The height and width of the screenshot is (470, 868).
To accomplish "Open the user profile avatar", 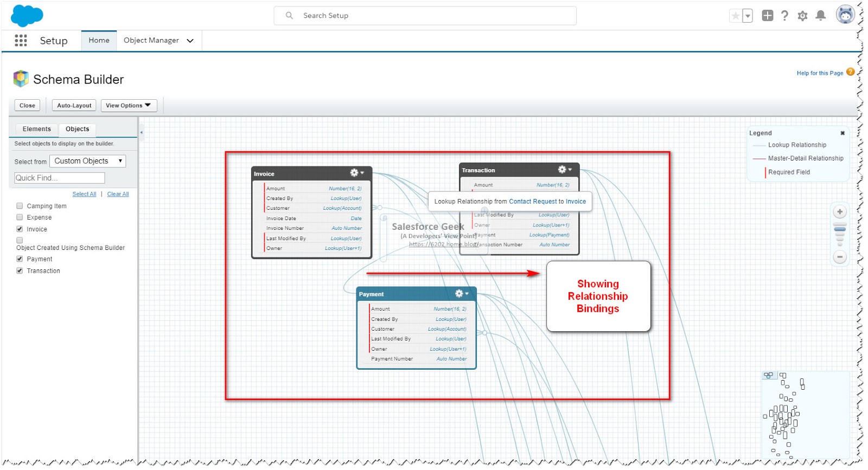I will [845, 15].
